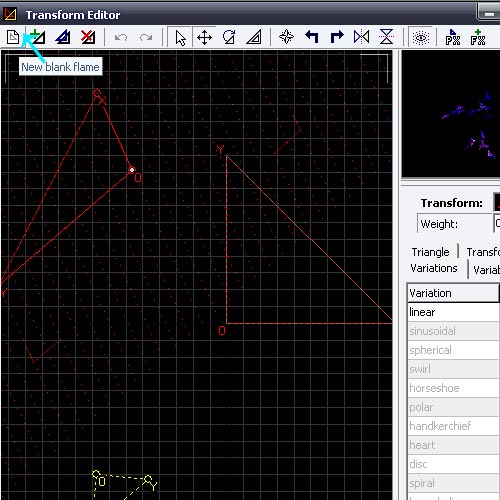Click the yellow triangle's Y vertex

pos(148,479)
